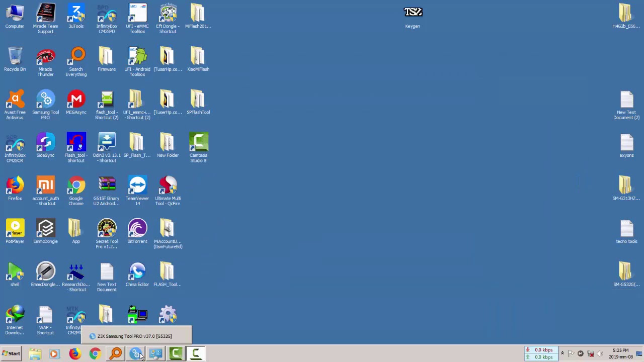
Task: Open Secret Tool Pro v1.2 shortcut
Action: click(x=107, y=234)
